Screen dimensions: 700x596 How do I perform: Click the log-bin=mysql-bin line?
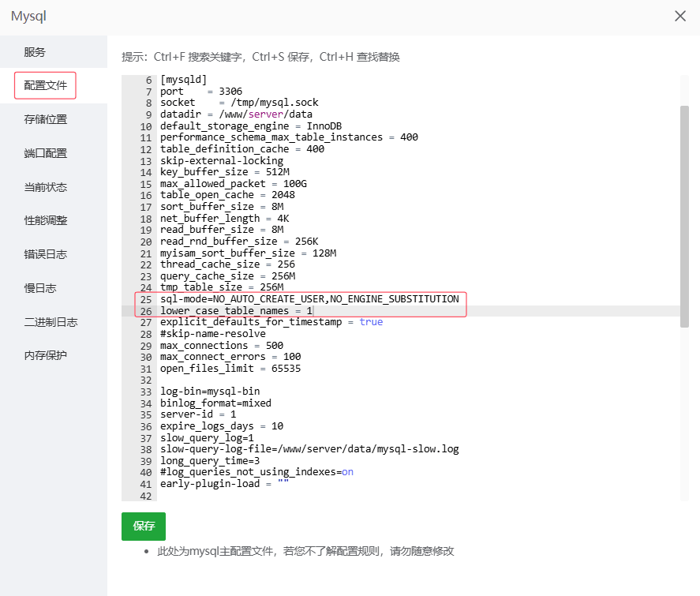click(210, 392)
